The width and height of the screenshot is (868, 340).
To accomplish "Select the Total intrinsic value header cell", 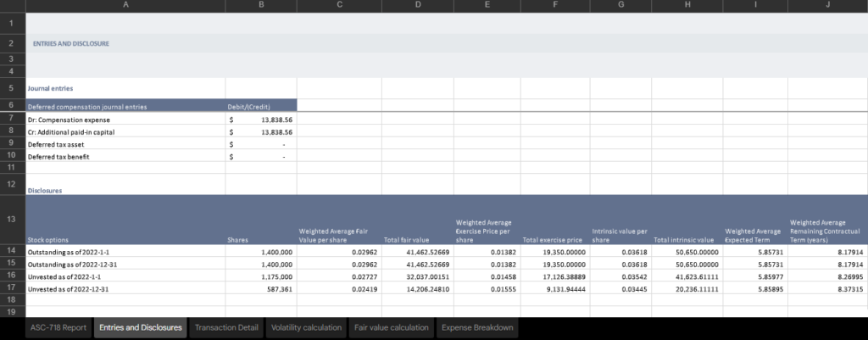I will 687,220.
